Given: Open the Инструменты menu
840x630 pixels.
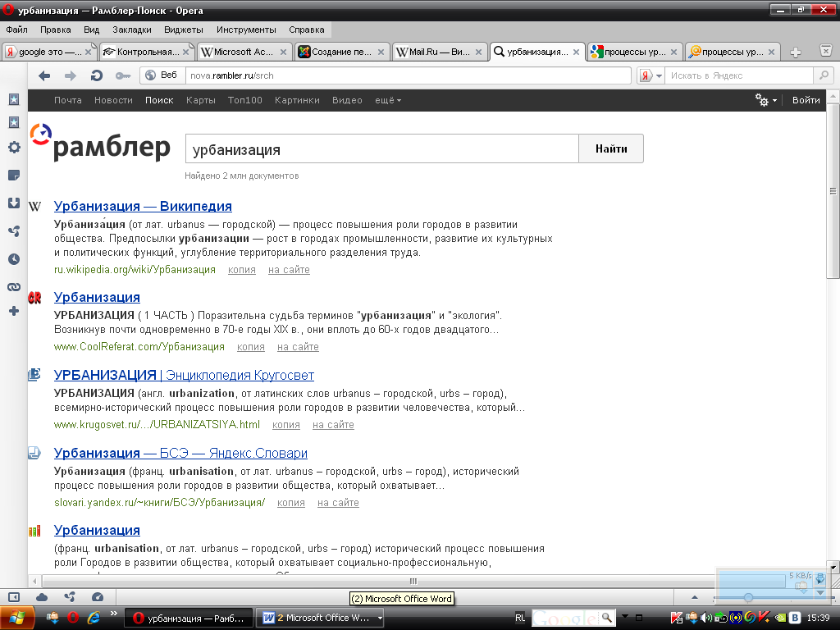Looking at the screenshot, I should tap(246, 30).
